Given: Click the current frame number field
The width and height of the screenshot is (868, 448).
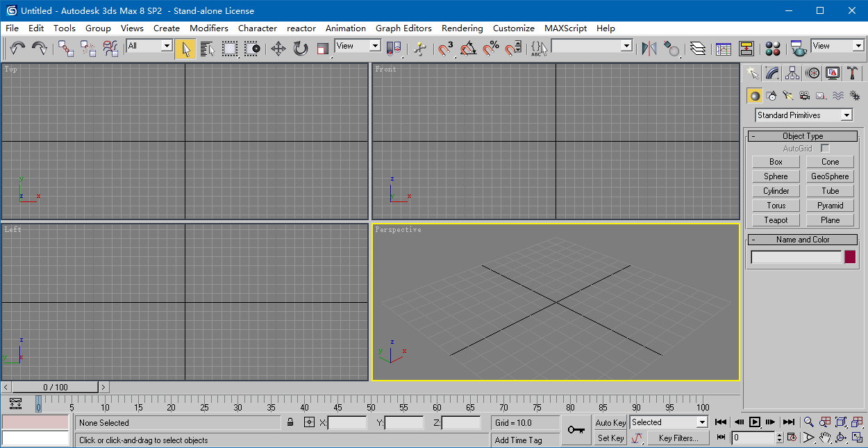Looking at the screenshot, I should pyautogui.click(x=753, y=438).
